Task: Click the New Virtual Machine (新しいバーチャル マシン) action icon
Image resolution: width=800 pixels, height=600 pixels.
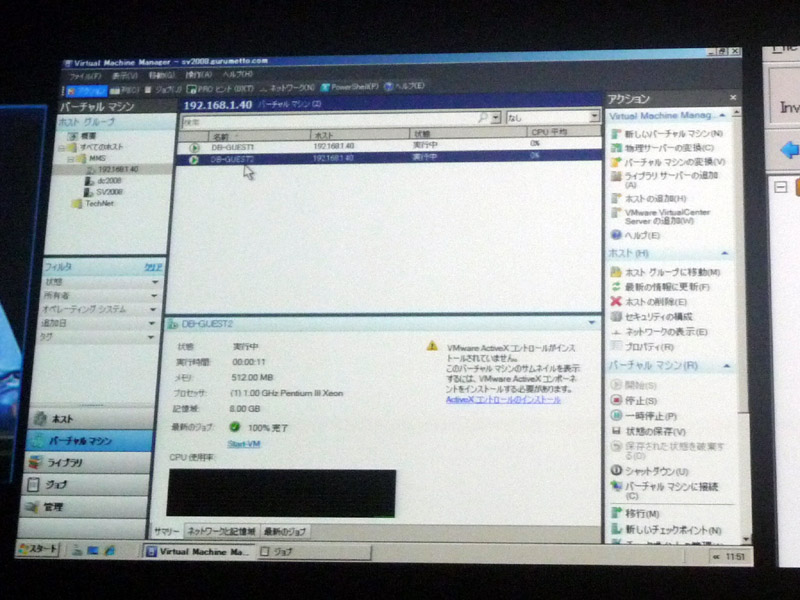Action: (616, 134)
